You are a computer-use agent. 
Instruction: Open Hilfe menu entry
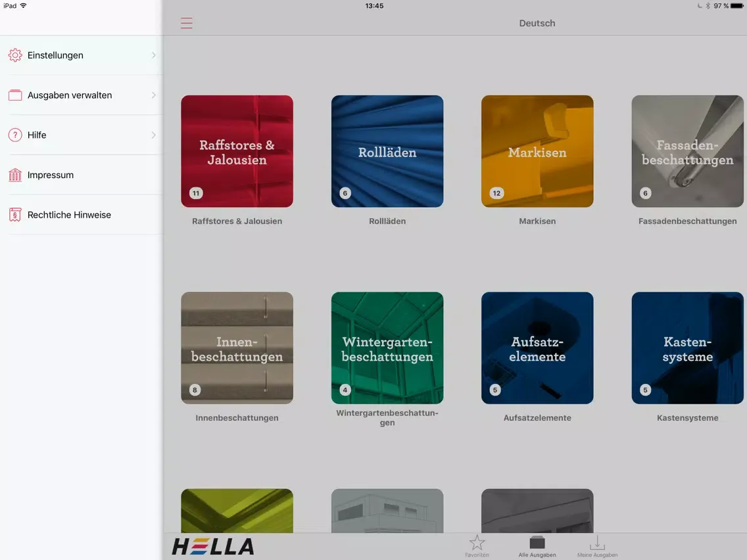(82, 135)
